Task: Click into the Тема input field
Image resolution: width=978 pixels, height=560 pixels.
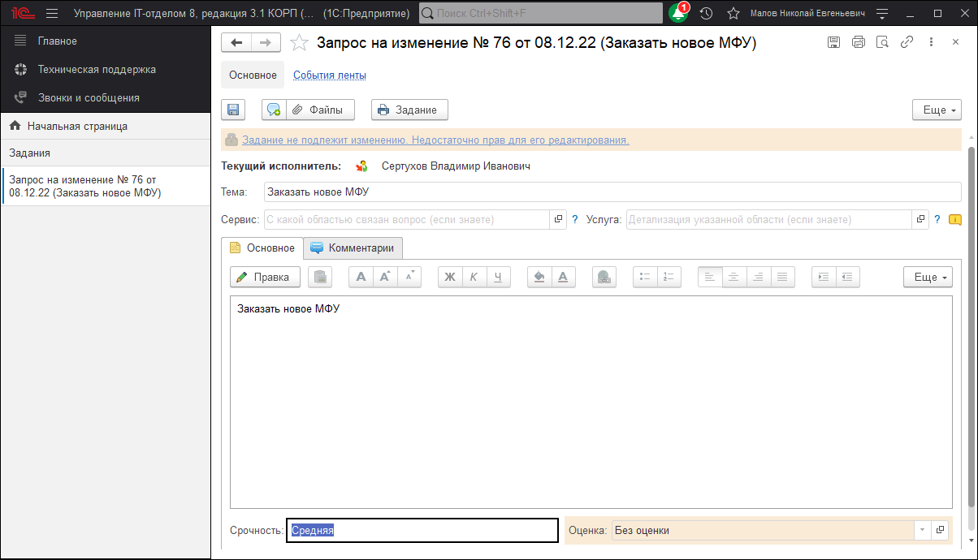Action: click(x=612, y=192)
